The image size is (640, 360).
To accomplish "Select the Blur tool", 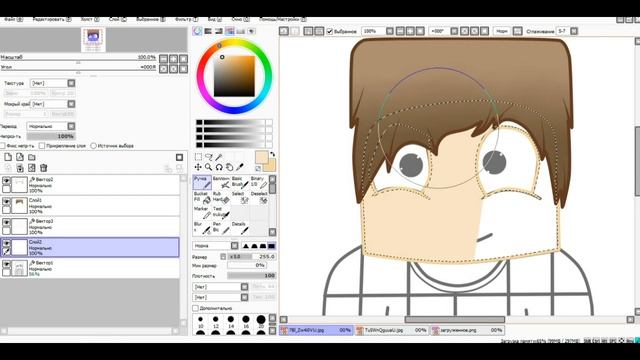I will point(202,228).
